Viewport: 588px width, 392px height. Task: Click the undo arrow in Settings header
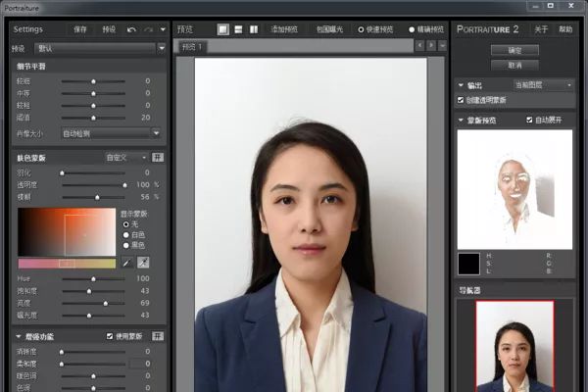[131, 29]
